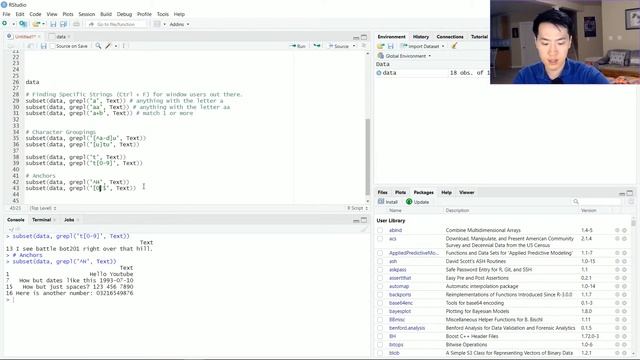Click the Re-run previous code icon
This screenshot has height=360, width=640.
pos(317,46)
